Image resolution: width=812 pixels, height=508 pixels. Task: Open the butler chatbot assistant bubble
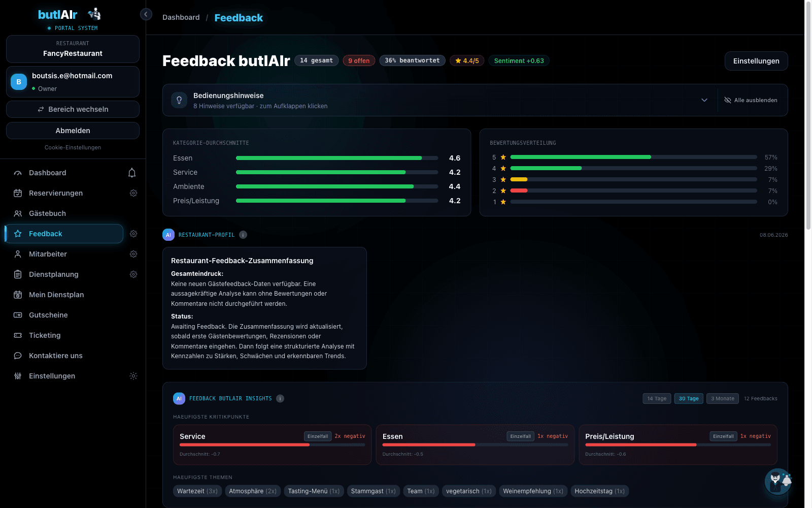(x=778, y=481)
